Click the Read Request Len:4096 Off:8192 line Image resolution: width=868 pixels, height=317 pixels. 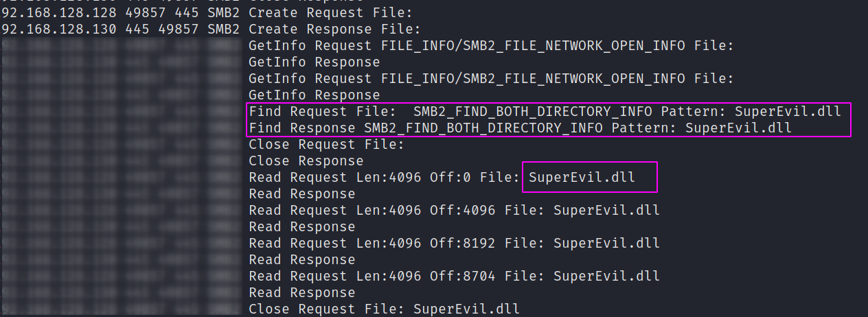tap(454, 244)
